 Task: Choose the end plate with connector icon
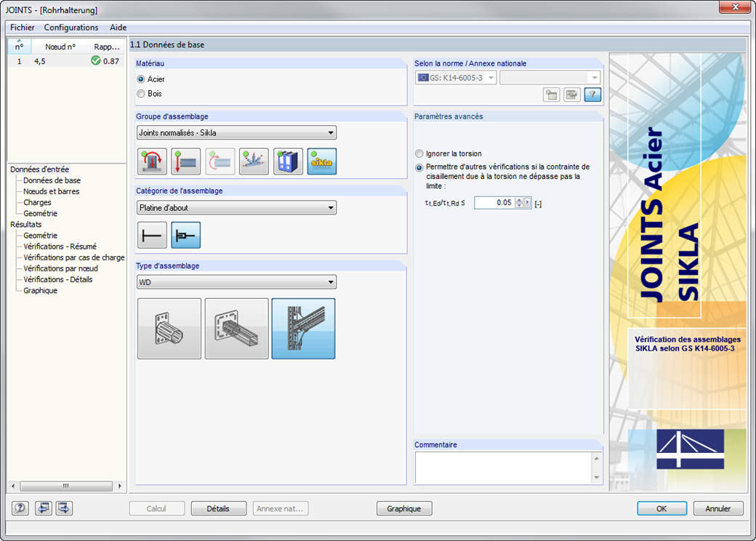coord(185,236)
